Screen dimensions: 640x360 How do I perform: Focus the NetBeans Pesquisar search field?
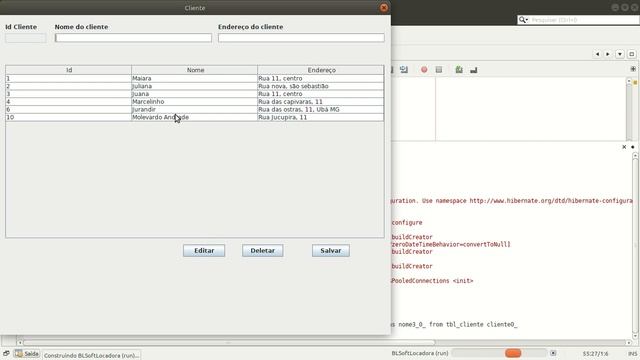(x=584, y=20)
